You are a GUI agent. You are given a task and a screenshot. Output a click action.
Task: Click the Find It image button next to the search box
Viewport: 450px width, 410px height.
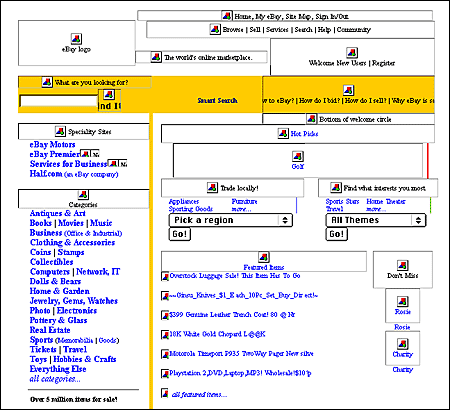[x=109, y=100]
